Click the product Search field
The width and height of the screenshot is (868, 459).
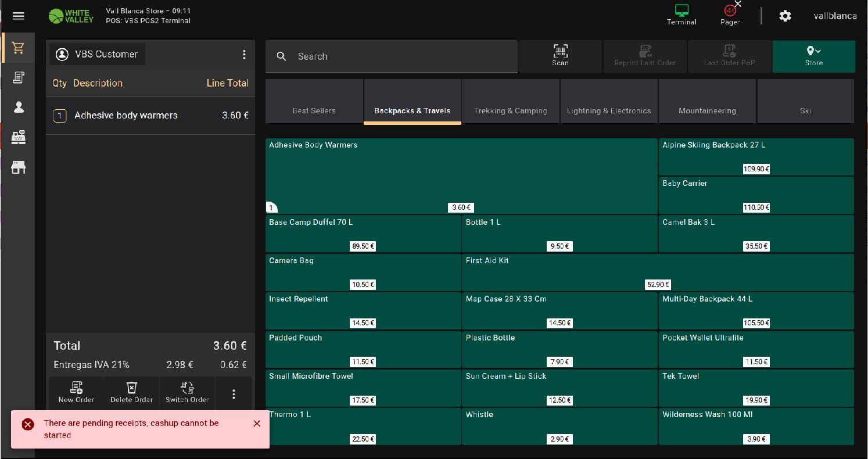coord(401,56)
